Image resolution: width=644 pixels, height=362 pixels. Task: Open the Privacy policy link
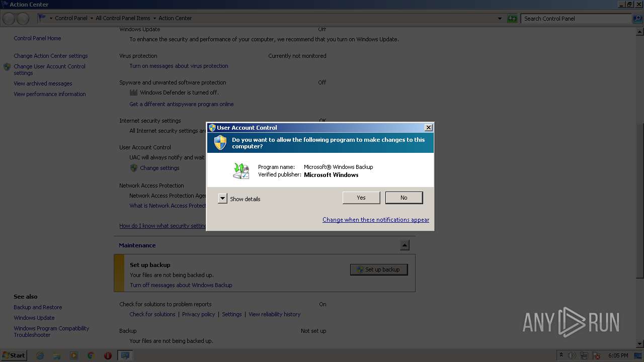click(x=199, y=314)
